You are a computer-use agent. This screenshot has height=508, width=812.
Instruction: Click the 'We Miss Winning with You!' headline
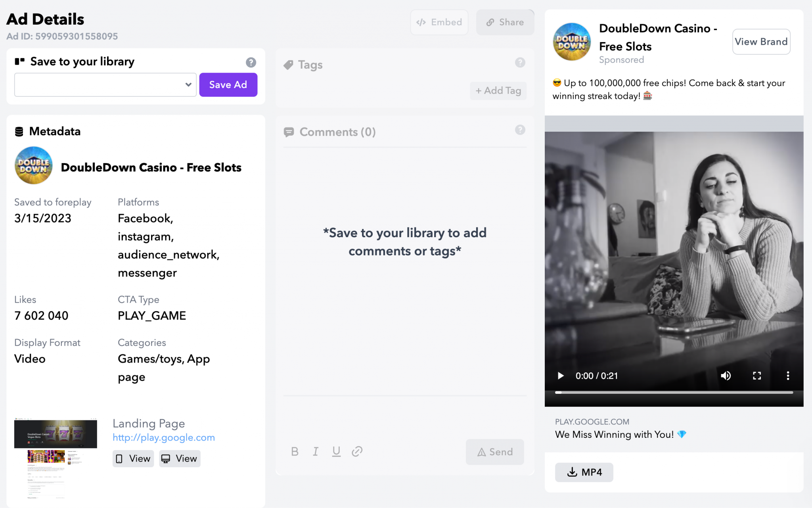coord(620,435)
